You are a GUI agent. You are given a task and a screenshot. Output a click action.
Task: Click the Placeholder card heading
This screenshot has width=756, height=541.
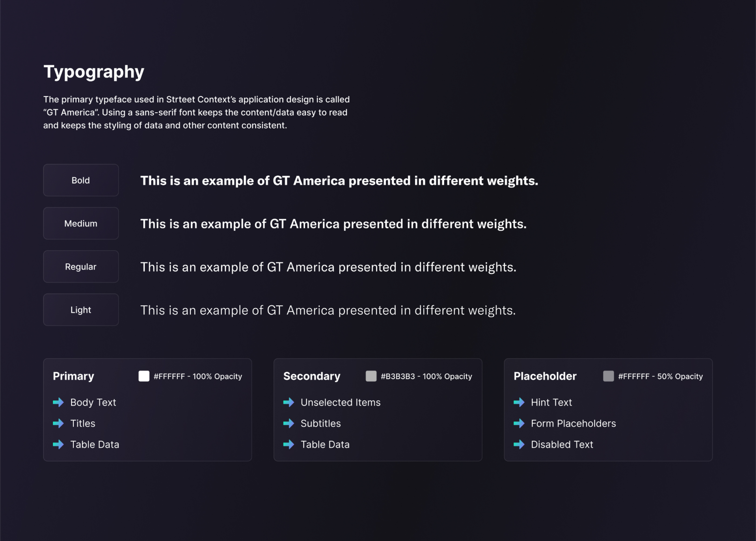click(x=545, y=376)
